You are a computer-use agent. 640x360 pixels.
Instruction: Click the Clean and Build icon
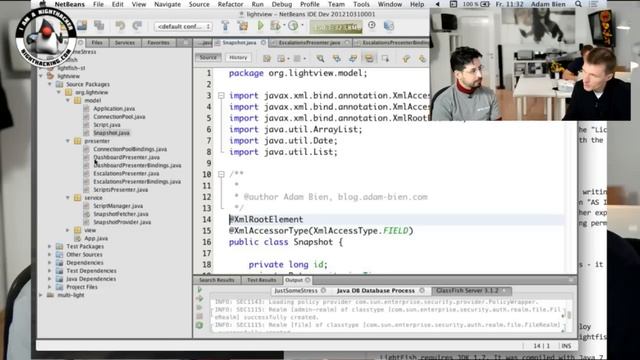(x=243, y=26)
